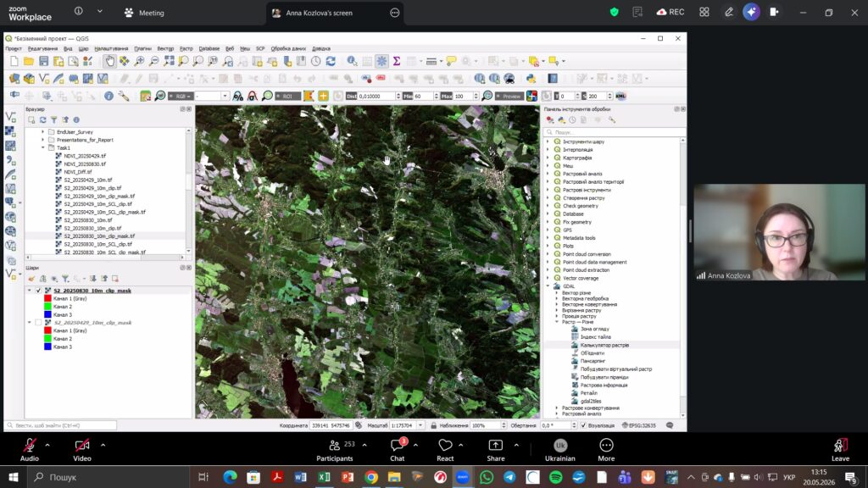Select the Pan Map hand tool
868x488 pixels.
point(109,61)
